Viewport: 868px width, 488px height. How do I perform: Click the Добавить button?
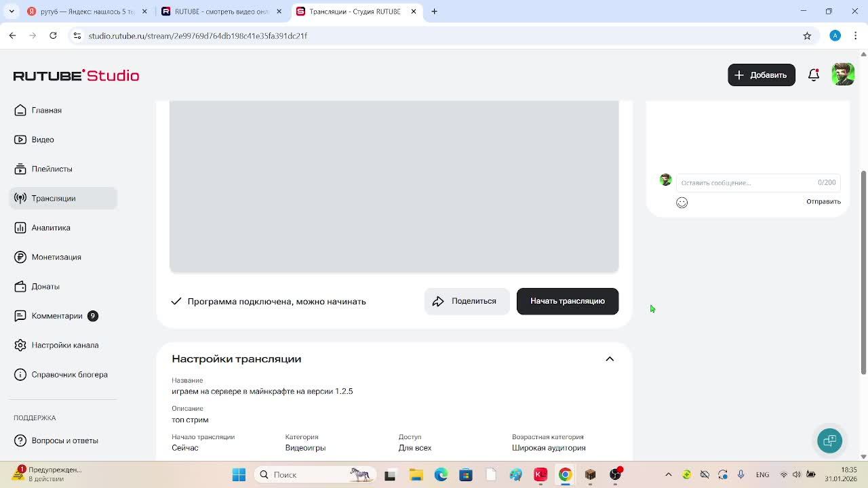[762, 75]
